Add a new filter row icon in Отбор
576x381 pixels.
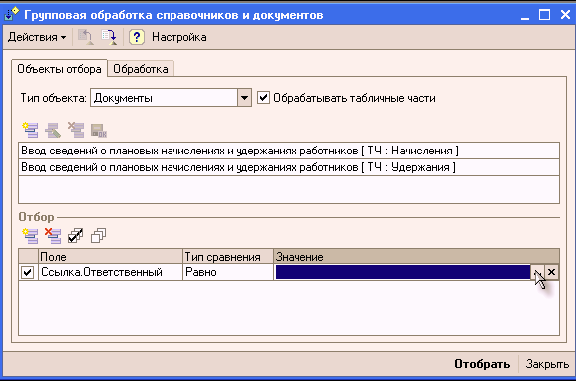pyautogui.click(x=30, y=236)
